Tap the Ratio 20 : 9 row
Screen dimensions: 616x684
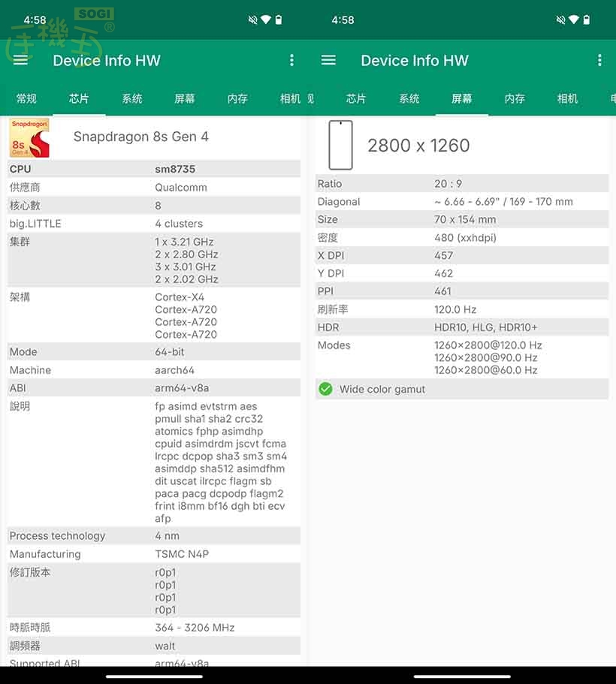(x=462, y=184)
